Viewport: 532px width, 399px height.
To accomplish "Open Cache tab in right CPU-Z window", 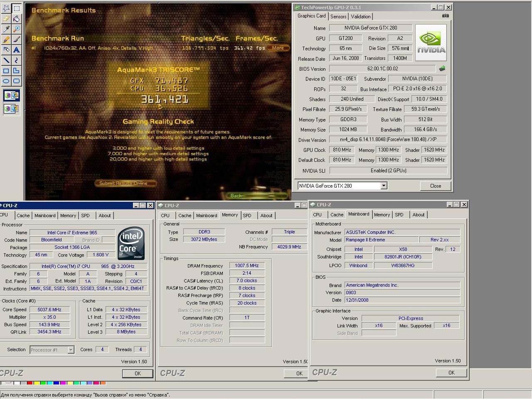I will coord(337,215).
